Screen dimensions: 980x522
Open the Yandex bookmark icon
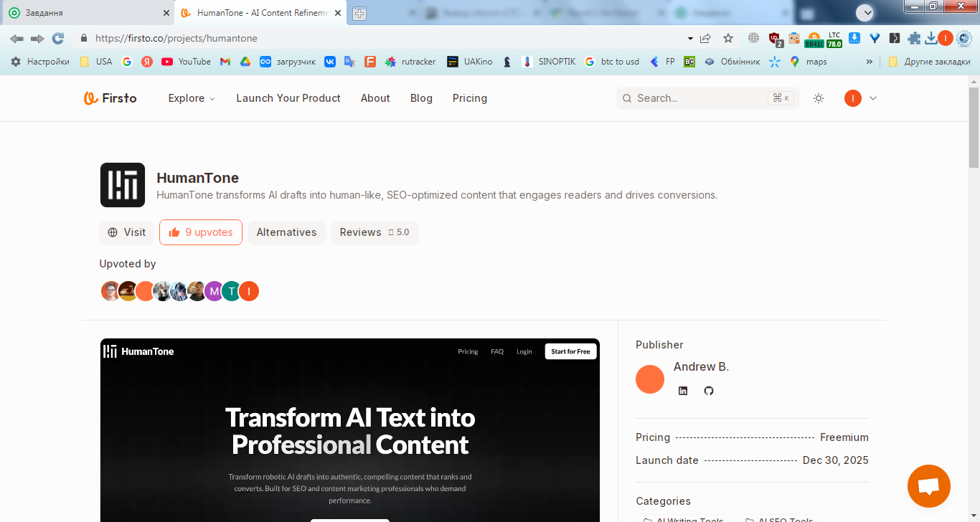(147, 62)
